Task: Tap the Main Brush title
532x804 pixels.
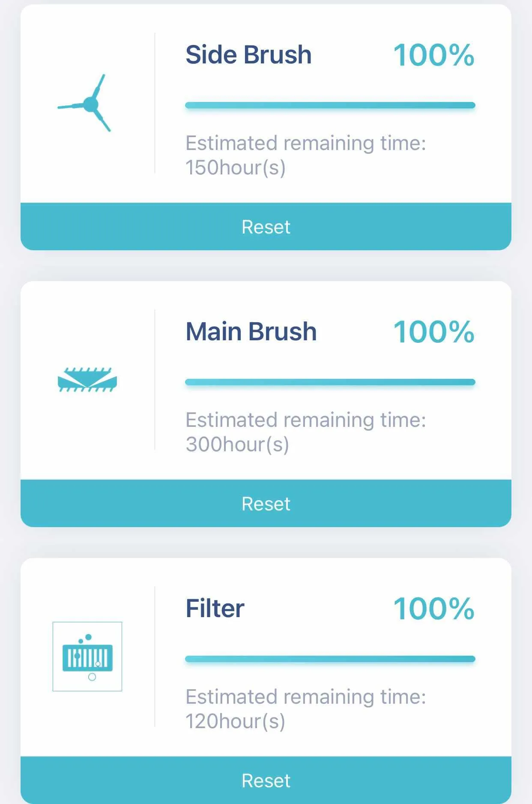Action: pyautogui.click(x=251, y=332)
